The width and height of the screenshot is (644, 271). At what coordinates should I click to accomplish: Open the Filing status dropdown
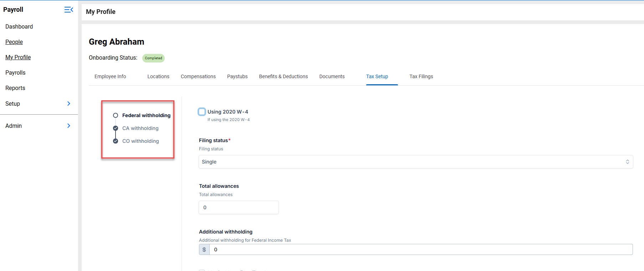416,162
